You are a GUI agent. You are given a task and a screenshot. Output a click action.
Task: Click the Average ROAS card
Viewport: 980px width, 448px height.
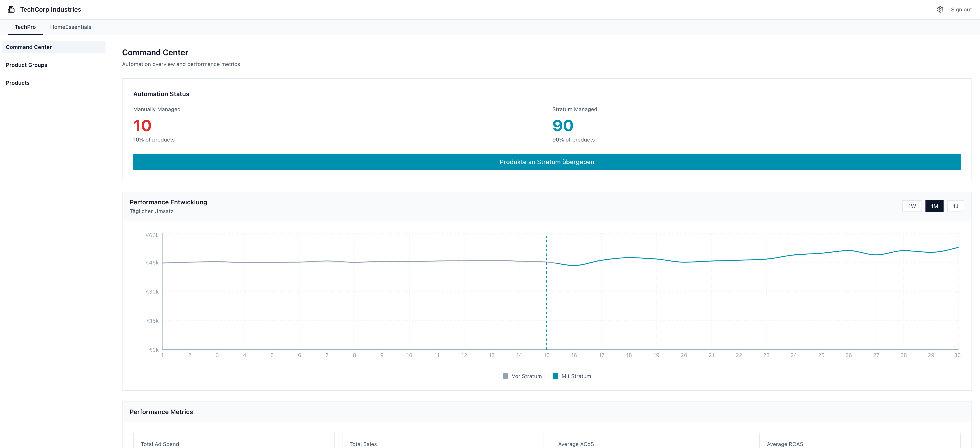(x=860, y=441)
